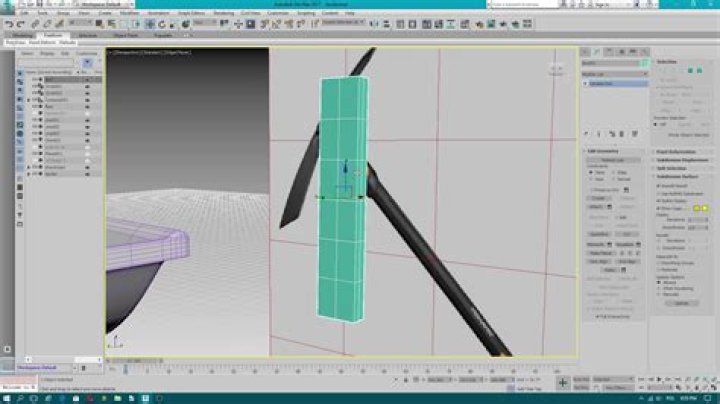Image resolution: width=720 pixels, height=404 pixels.
Task: Open the reference coordinate system dropdown
Action: [204, 23]
